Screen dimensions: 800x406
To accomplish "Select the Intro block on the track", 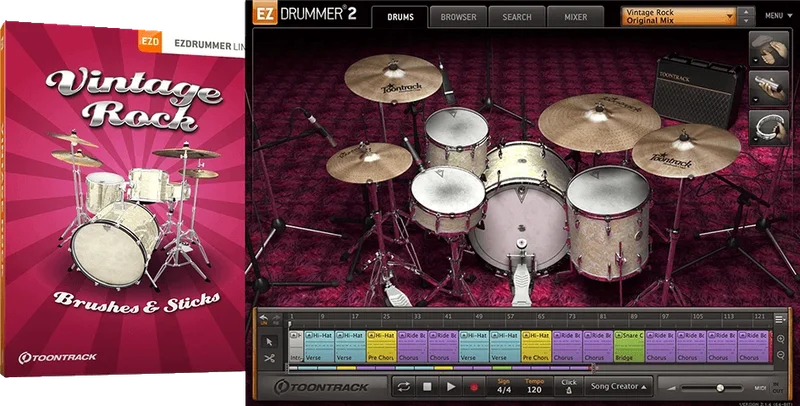I will coord(296,346).
